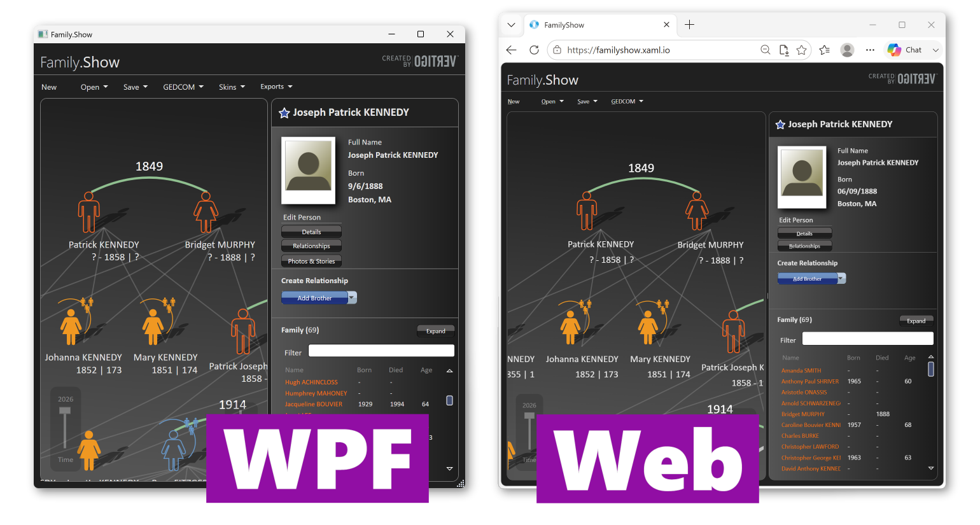Click New in WPF menu bar

point(49,87)
